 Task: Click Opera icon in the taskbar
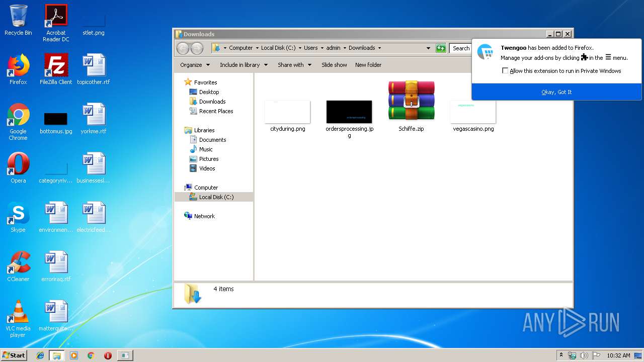pos(108,355)
